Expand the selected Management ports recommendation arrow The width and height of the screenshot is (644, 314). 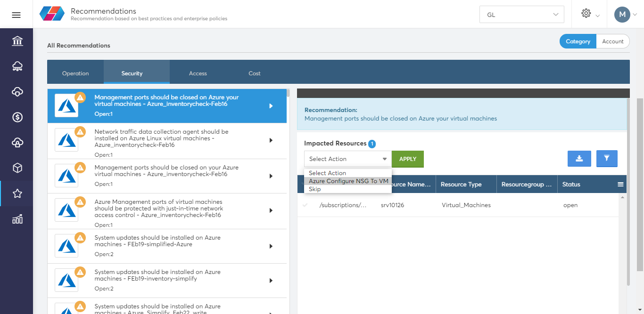(x=271, y=106)
